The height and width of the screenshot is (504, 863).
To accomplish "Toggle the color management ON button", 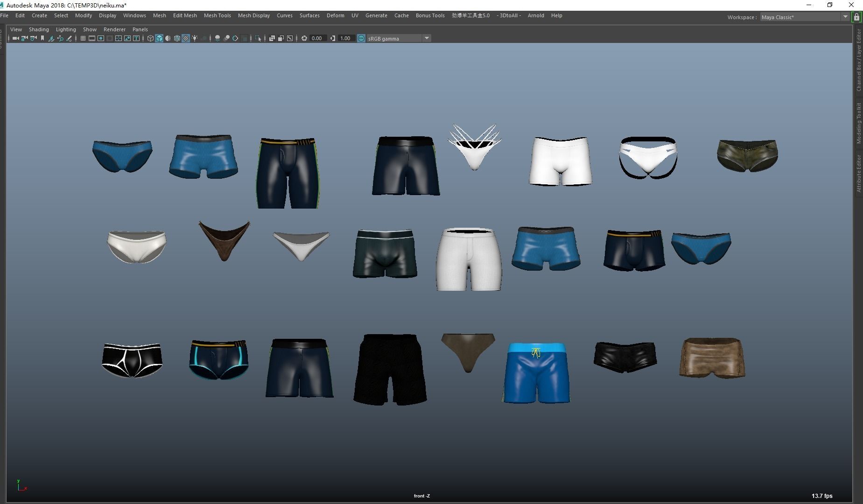I will click(361, 38).
